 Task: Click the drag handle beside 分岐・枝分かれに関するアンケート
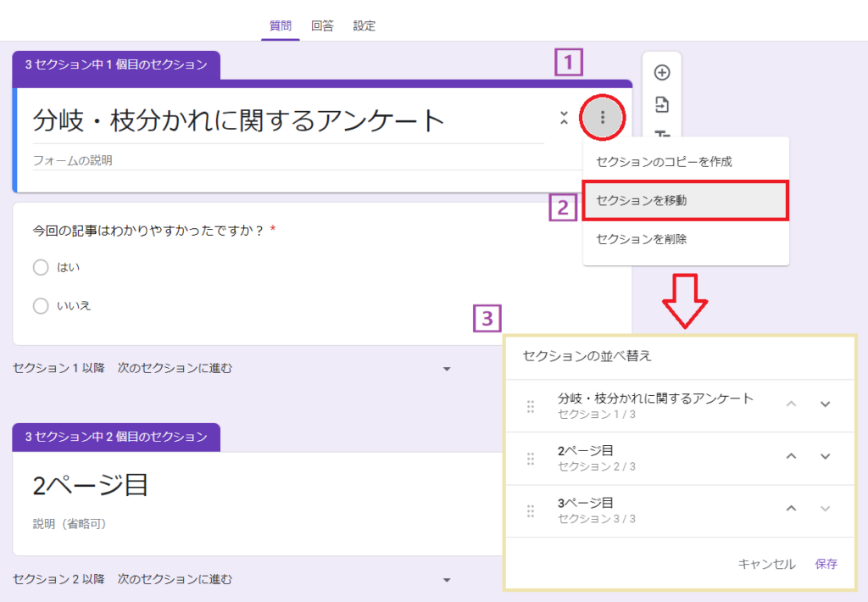pos(530,405)
